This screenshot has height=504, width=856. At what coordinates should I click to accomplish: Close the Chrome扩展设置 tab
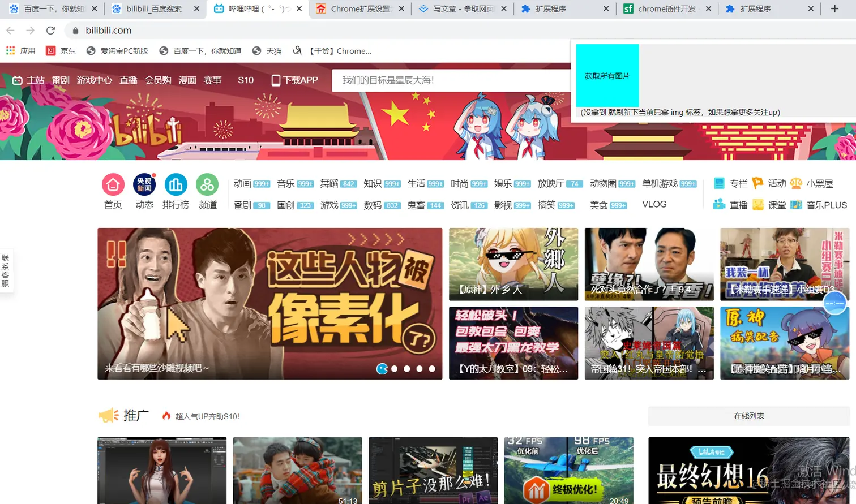401,8
